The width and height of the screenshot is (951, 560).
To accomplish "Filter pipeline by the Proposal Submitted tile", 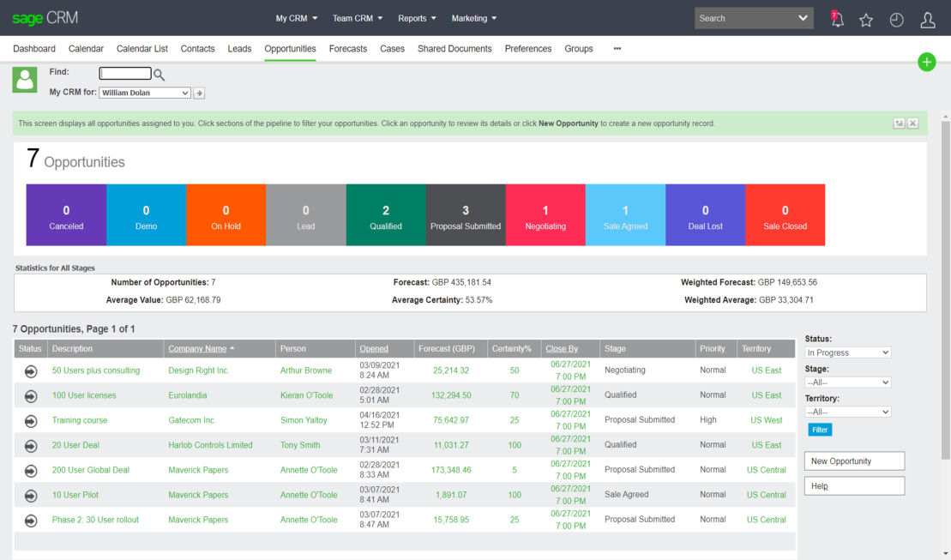I will [x=466, y=215].
